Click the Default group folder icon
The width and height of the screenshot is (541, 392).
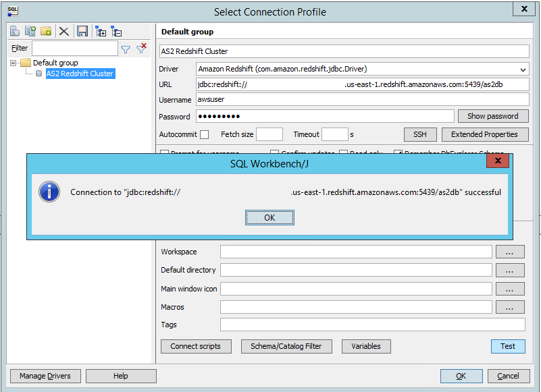(x=26, y=63)
